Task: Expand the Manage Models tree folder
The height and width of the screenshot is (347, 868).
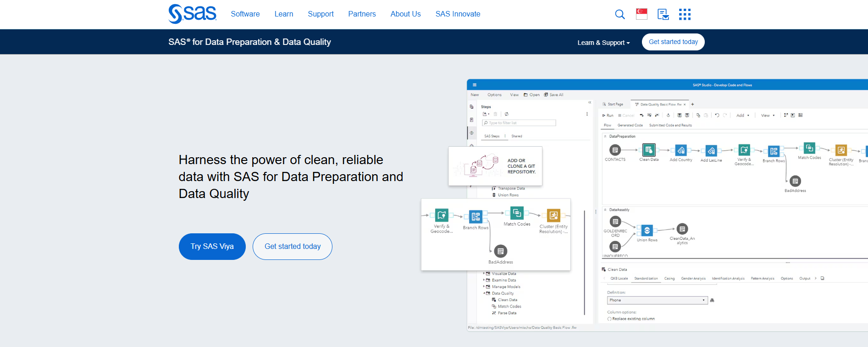Action: point(484,286)
